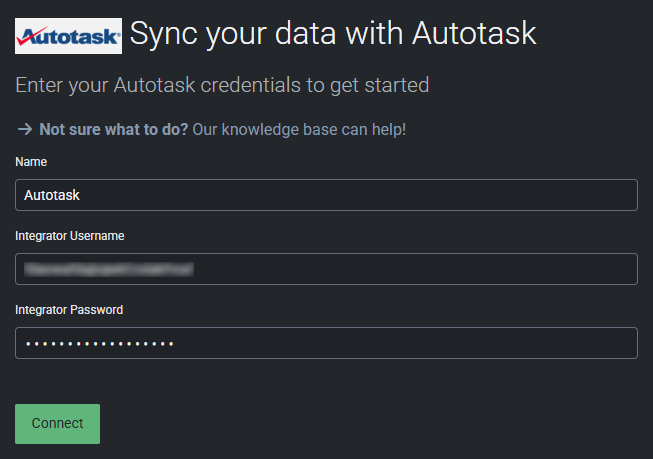Click the "Integrator Username" label
Screen dimensions: 653x459
[x=69, y=236]
